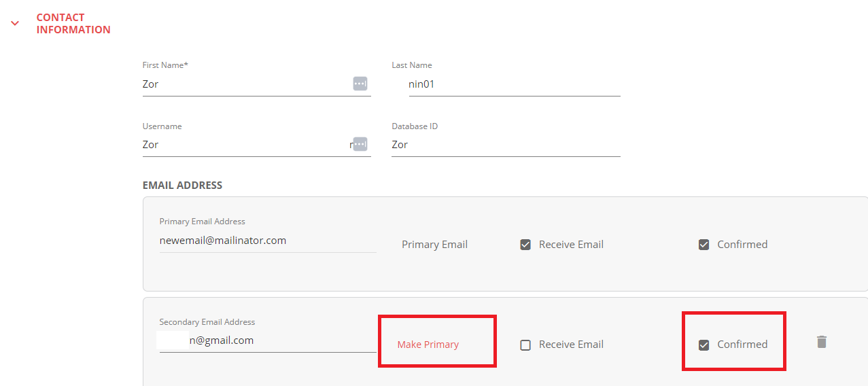Enable secondary Receive Email checkbox
Image resolution: width=868 pixels, height=386 pixels.
pos(525,345)
